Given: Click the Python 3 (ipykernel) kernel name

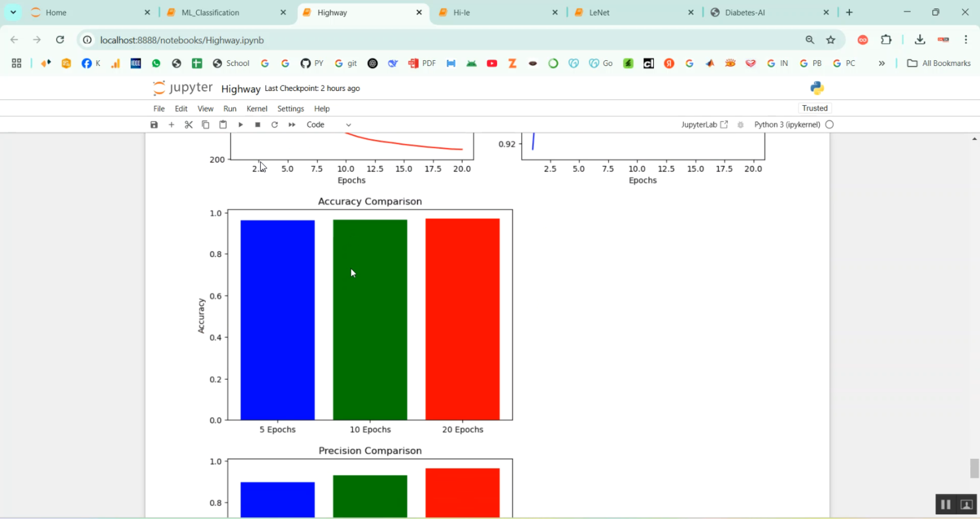Looking at the screenshot, I should [x=787, y=125].
